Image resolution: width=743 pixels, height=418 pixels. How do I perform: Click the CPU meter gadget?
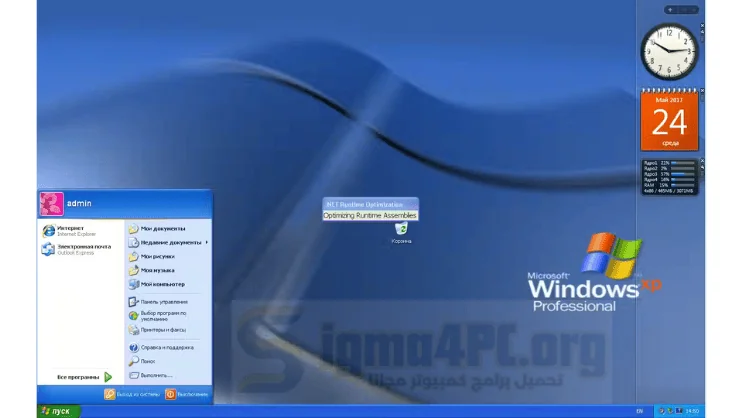pyautogui.click(x=669, y=177)
